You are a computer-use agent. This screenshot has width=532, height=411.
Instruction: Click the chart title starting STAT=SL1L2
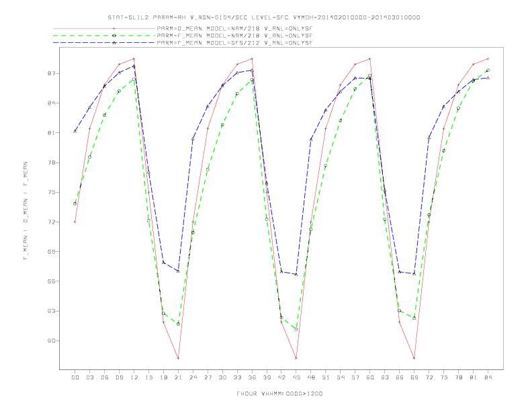[264, 17]
